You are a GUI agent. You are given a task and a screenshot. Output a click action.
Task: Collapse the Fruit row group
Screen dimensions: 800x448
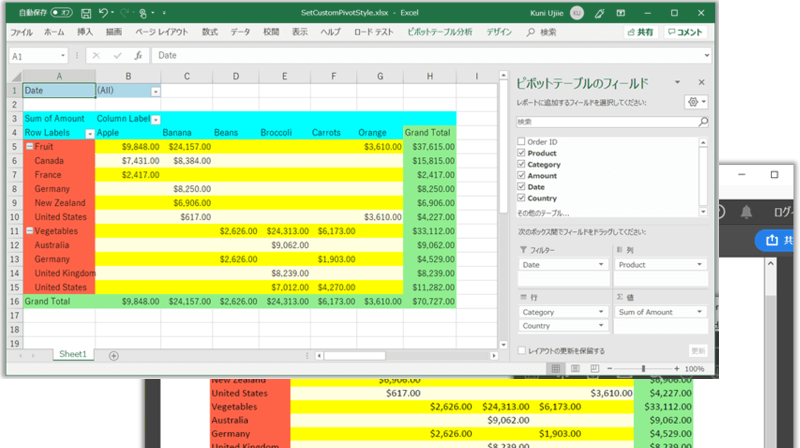[29, 146]
